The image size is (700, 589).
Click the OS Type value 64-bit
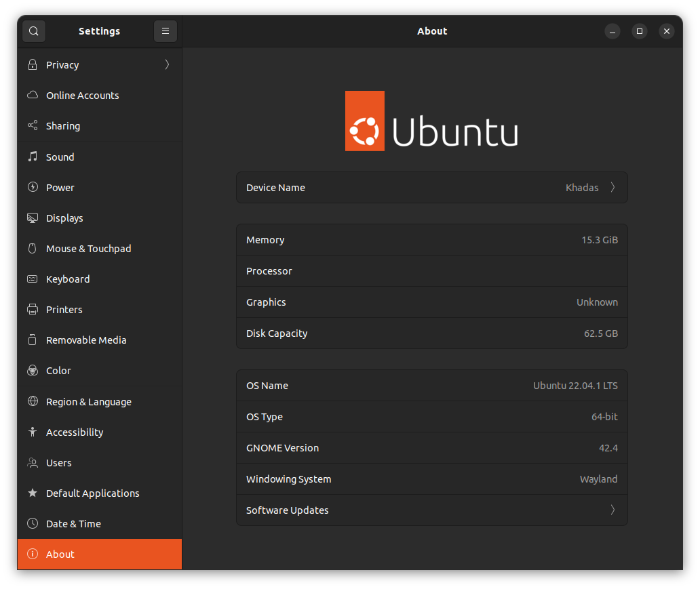point(604,417)
